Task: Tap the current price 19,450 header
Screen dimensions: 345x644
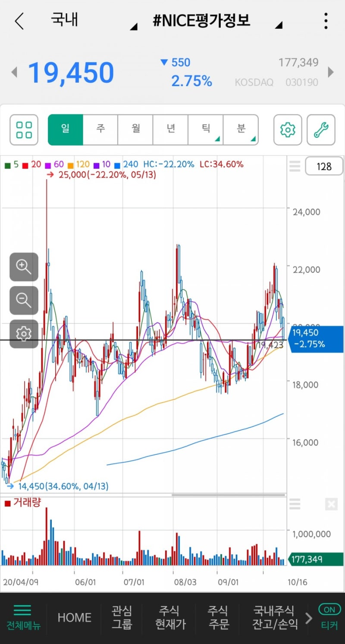Action: click(71, 72)
